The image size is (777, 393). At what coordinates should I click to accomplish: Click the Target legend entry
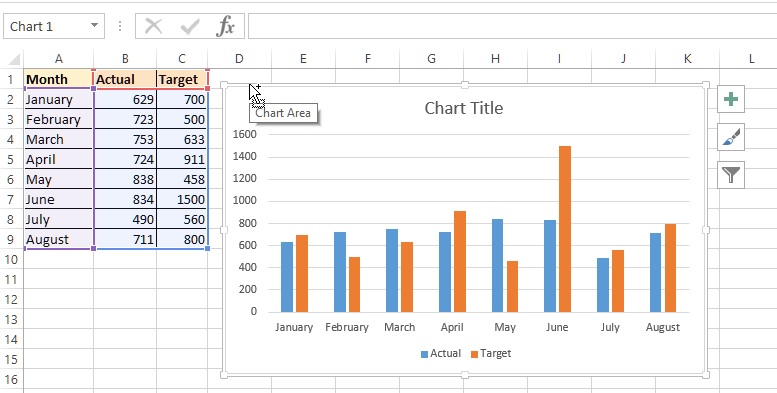(x=491, y=353)
